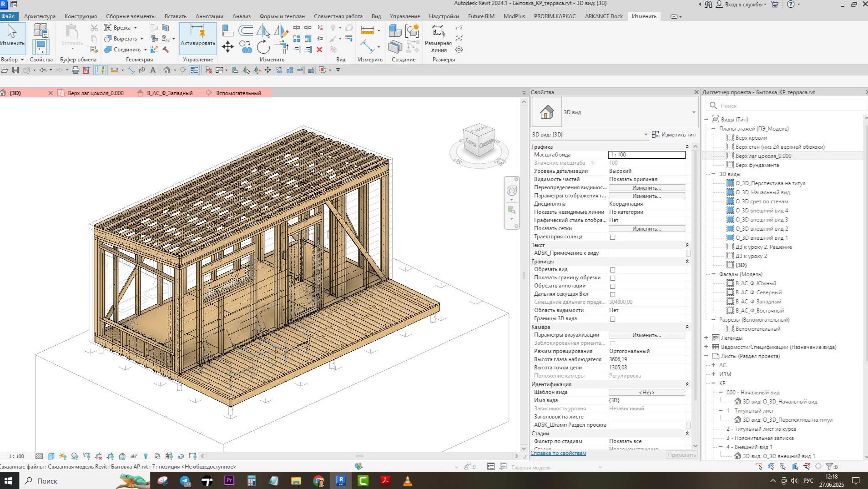The height and width of the screenshot is (489, 868).
Task: Click the Measure along wall ruler icon
Action: (368, 30)
